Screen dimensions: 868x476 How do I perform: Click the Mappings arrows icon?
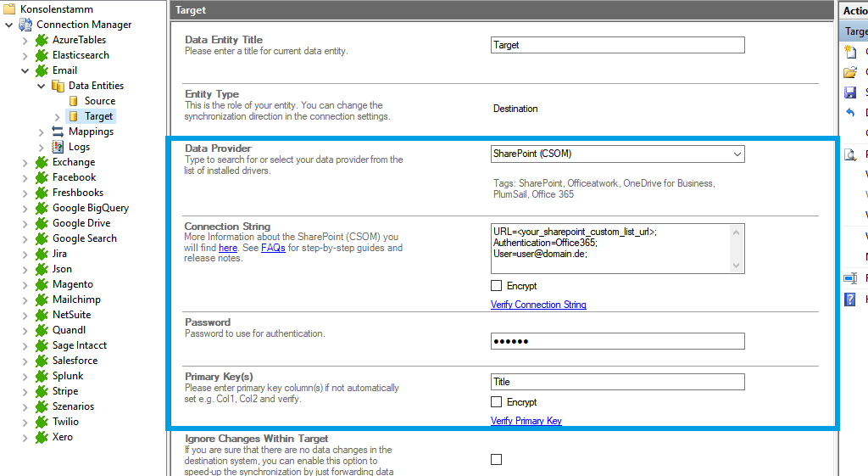(x=58, y=132)
